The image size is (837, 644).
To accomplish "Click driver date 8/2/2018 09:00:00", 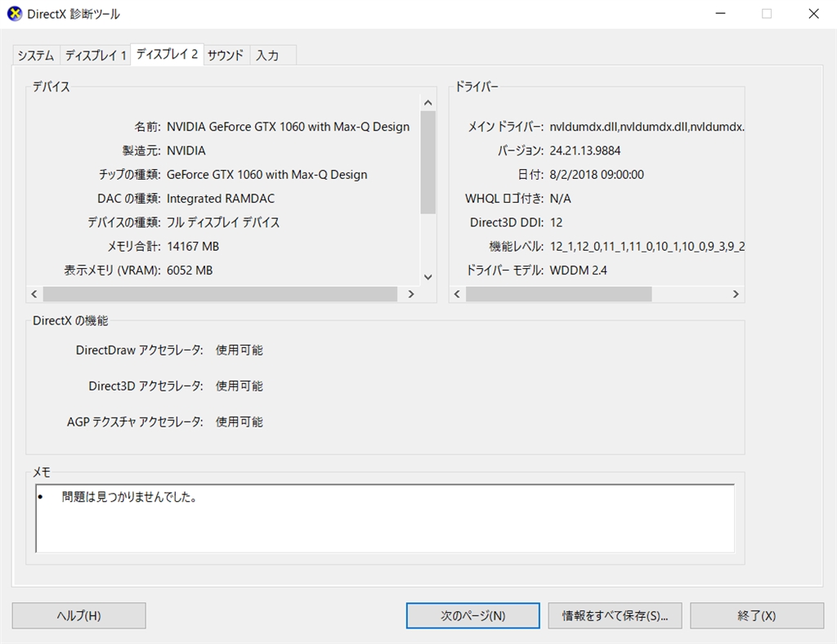I will pyautogui.click(x=597, y=175).
